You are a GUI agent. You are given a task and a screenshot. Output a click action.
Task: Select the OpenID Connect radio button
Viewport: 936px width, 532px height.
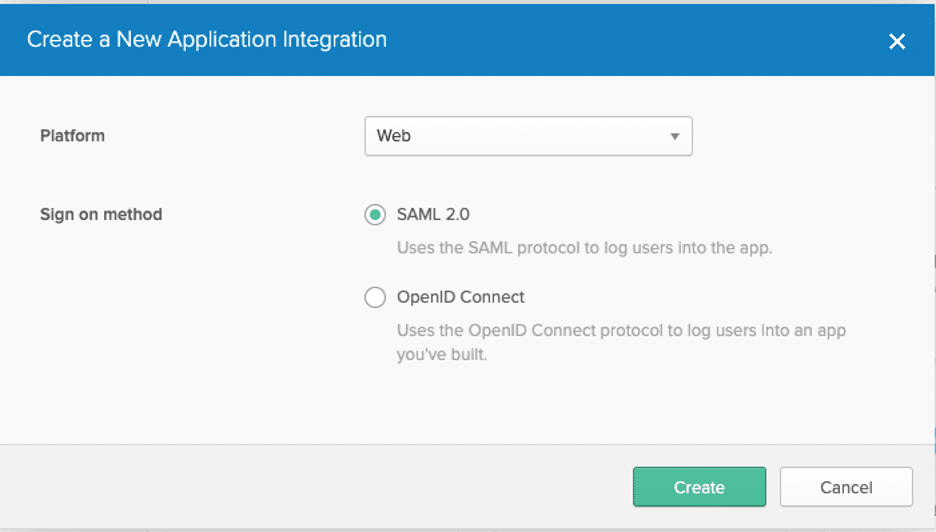point(375,297)
